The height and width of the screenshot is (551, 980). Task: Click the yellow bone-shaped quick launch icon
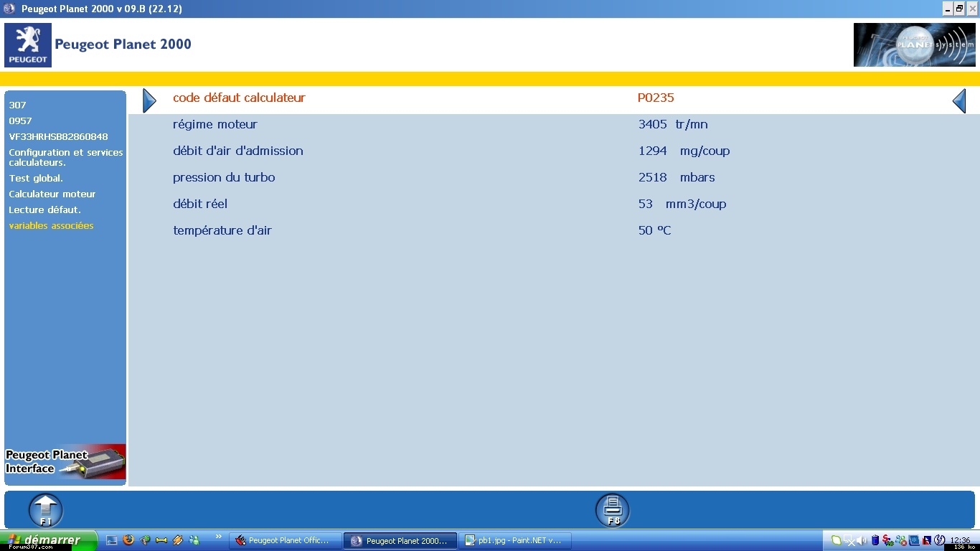pos(161,540)
